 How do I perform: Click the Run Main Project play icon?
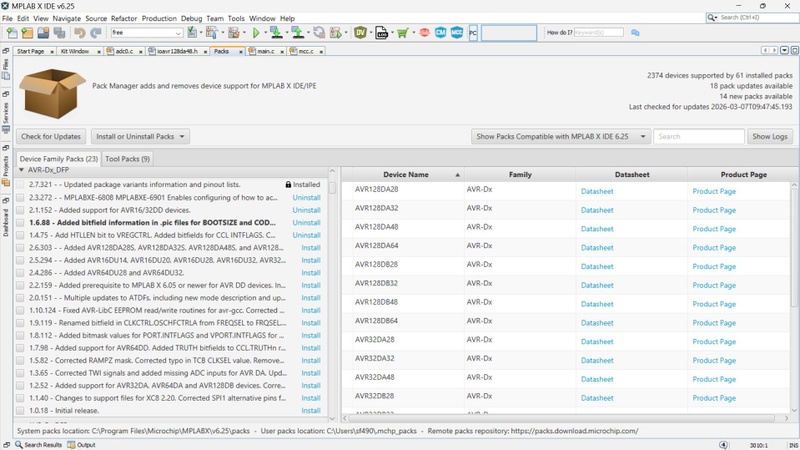coord(257,33)
